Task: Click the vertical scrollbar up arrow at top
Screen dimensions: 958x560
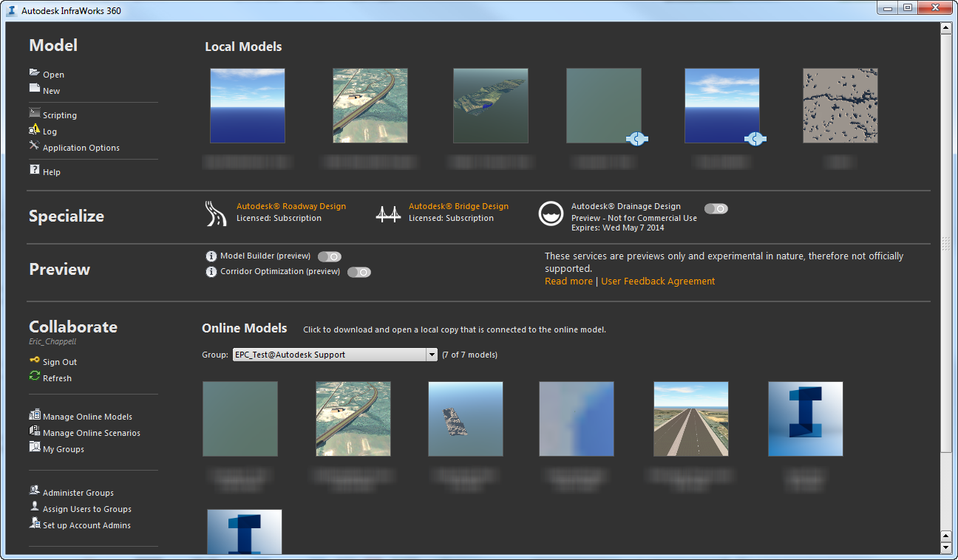Action: 945,28
